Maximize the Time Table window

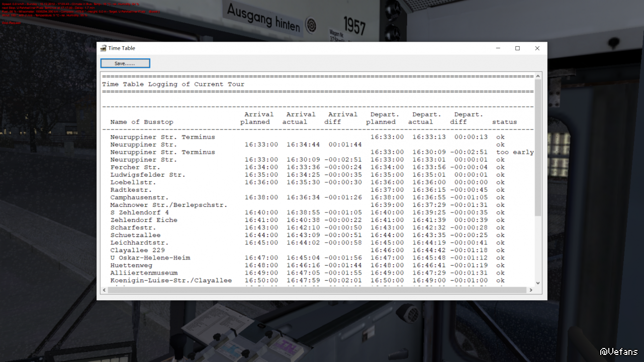coord(517,48)
